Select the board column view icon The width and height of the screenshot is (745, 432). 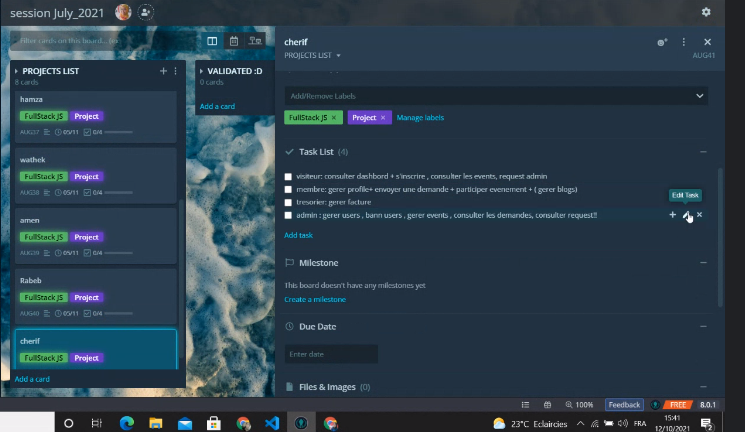point(212,41)
